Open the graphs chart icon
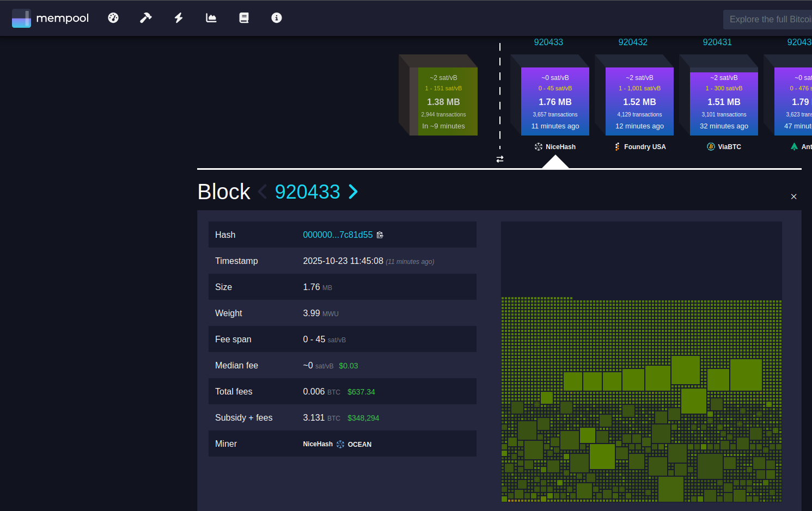This screenshot has width=812, height=511. click(211, 18)
